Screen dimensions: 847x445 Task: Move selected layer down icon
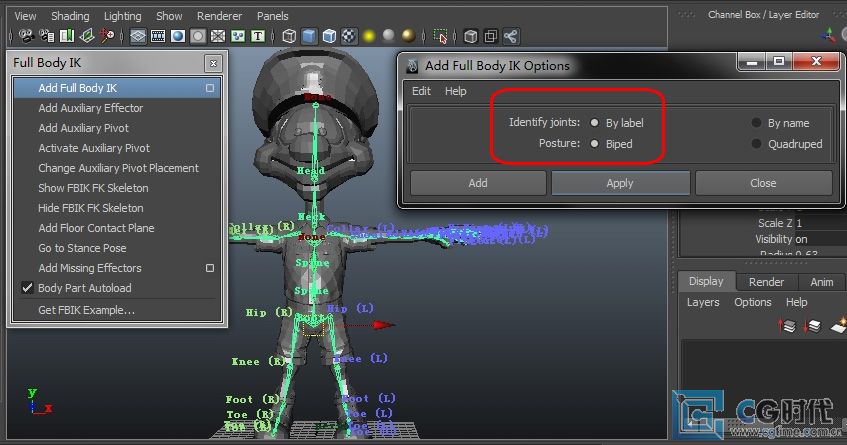click(812, 326)
